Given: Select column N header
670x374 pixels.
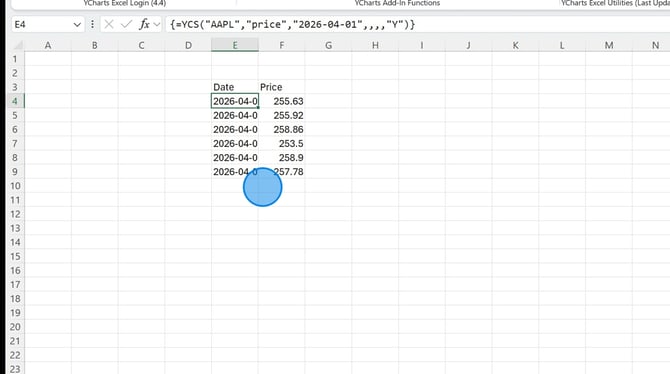Looking at the screenshot, I should click(x=651, y=45).
